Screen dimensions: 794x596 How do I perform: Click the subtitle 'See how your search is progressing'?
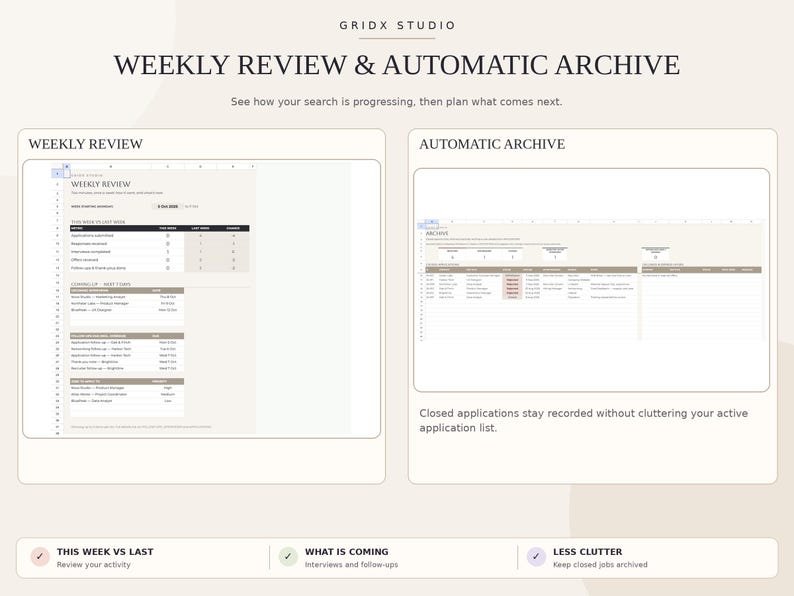tap(396, 102)
